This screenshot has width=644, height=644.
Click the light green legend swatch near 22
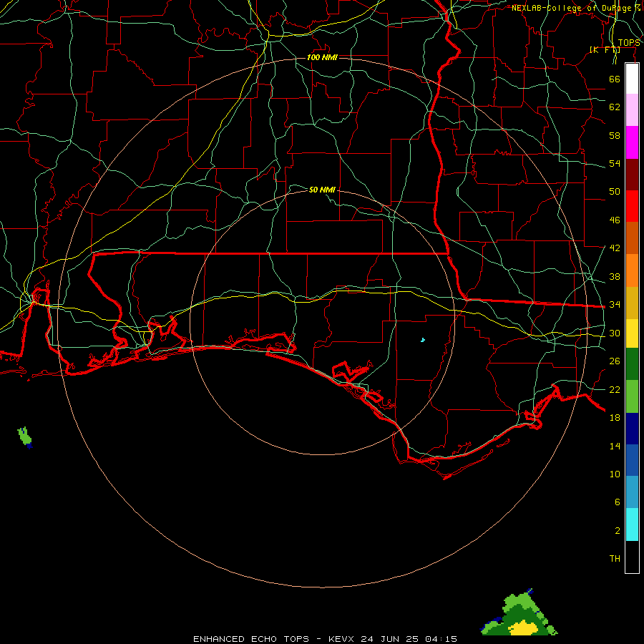pos(632,396)
